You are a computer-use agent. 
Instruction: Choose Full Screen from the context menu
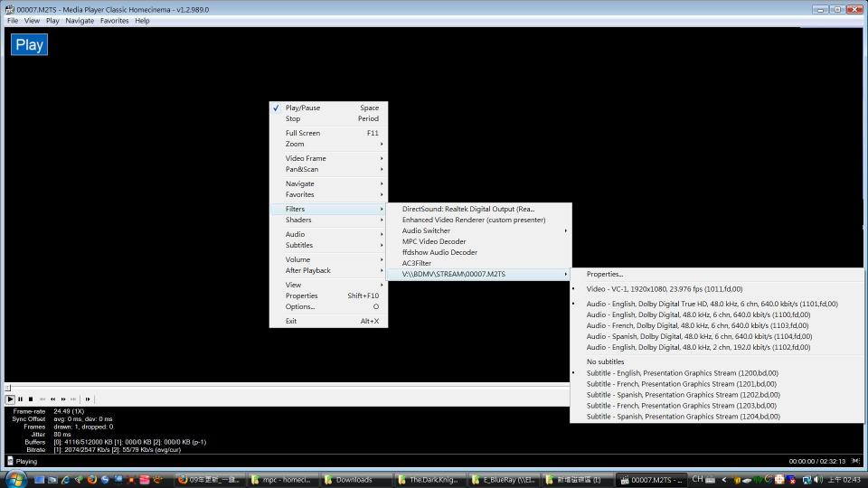click(x=328, y=133)
